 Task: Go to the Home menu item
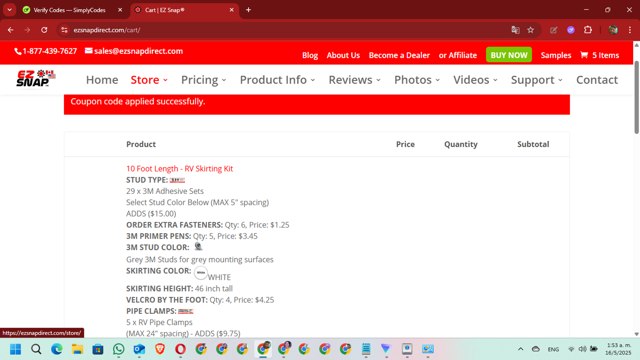coord(102,80)
